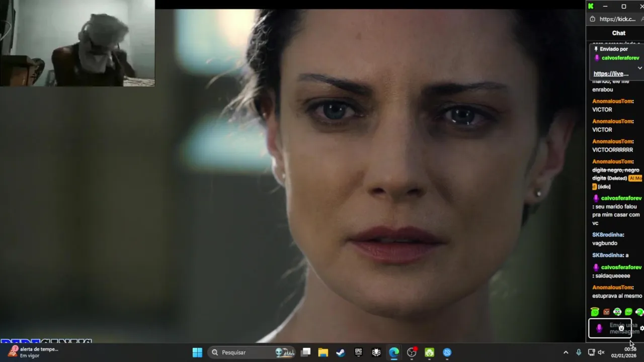Click the 'VICTOORRRRRR' chat message
The width and height of the screenshot is (644, 362).
612,150
